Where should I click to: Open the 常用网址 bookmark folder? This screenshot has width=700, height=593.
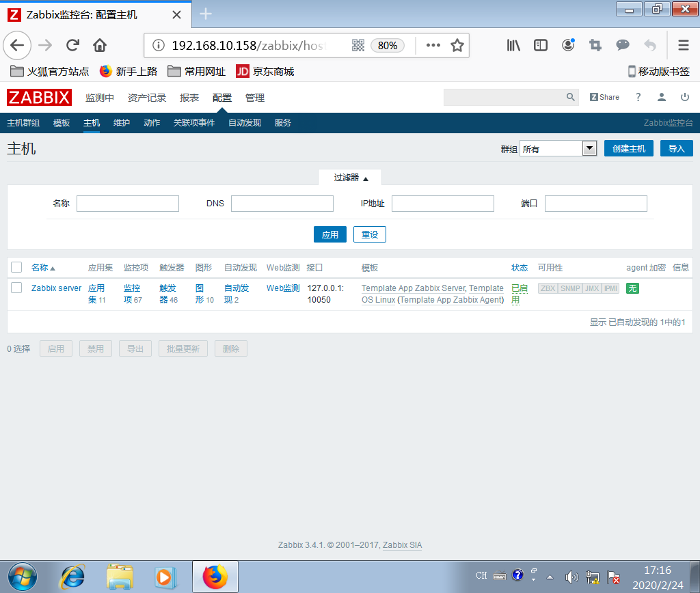196,71
